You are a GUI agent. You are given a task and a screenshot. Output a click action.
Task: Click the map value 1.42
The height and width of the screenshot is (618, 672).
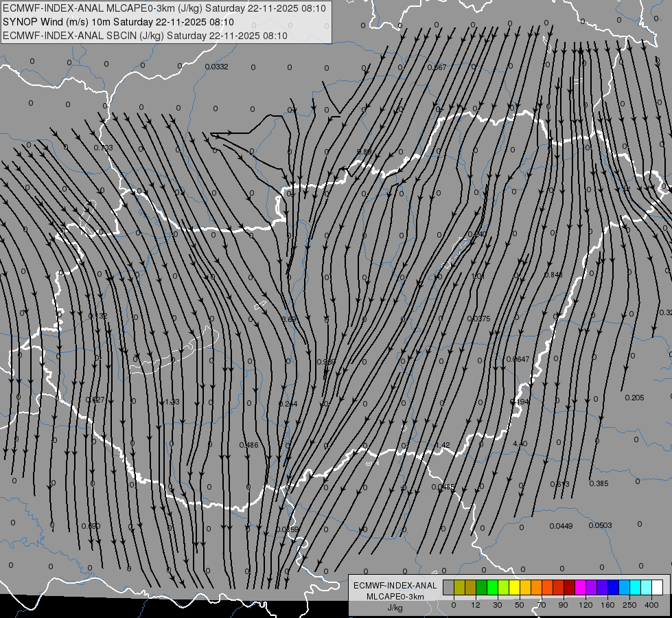pyautogui.click(x=442, y=445)
